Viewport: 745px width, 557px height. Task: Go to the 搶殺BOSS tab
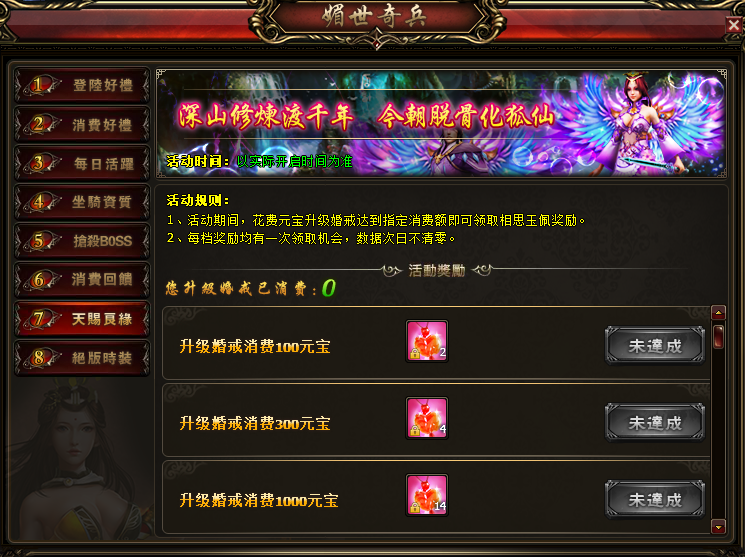pos(82,241)
